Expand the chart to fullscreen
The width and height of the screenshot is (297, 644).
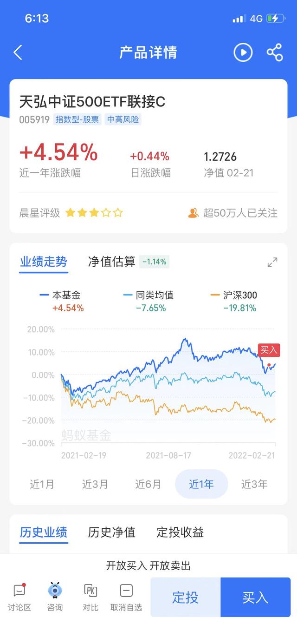coord(272,263)
